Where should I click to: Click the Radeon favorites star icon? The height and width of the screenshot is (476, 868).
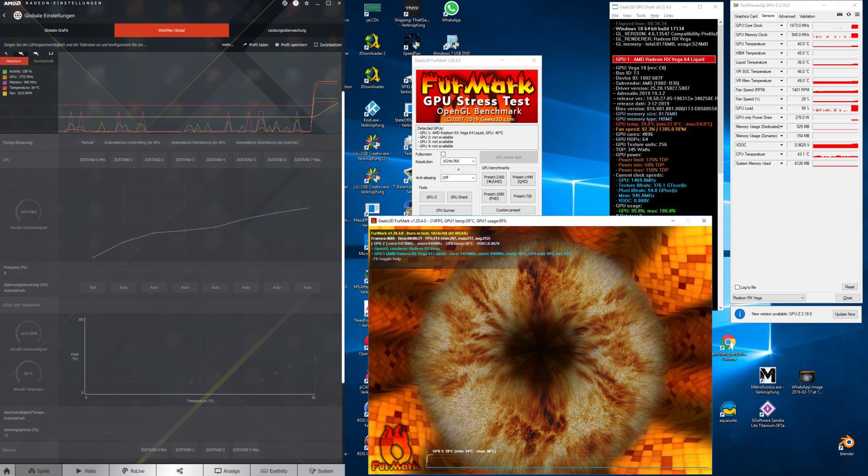point(306,3)
